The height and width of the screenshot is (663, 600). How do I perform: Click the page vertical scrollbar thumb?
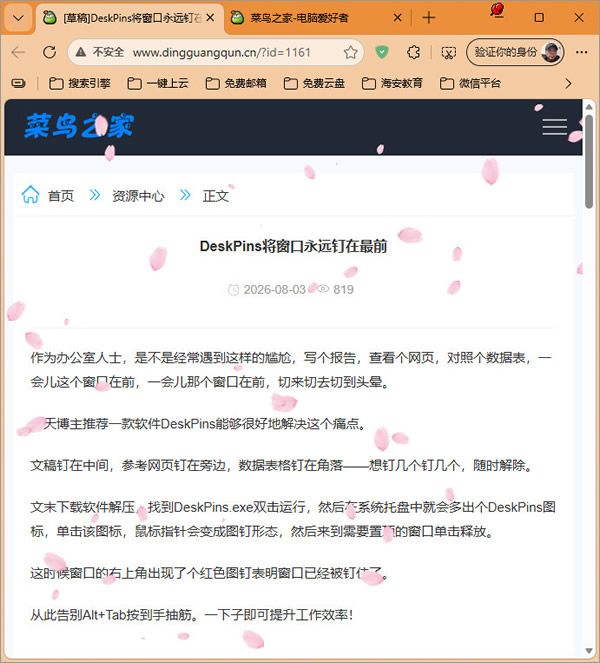[589, 161]
